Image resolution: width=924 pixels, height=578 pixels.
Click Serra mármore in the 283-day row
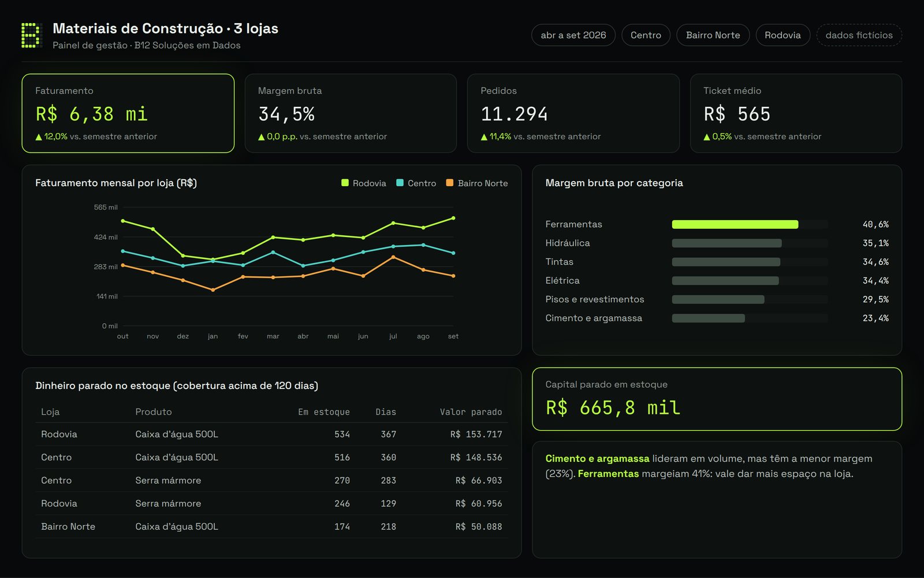168,480
